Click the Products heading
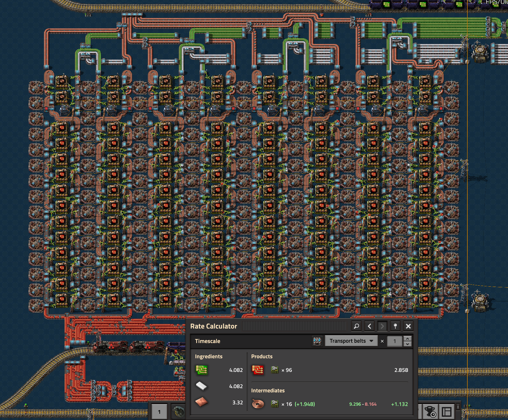The height and width of the screenshot is (420, 508). tap(262, 356)
